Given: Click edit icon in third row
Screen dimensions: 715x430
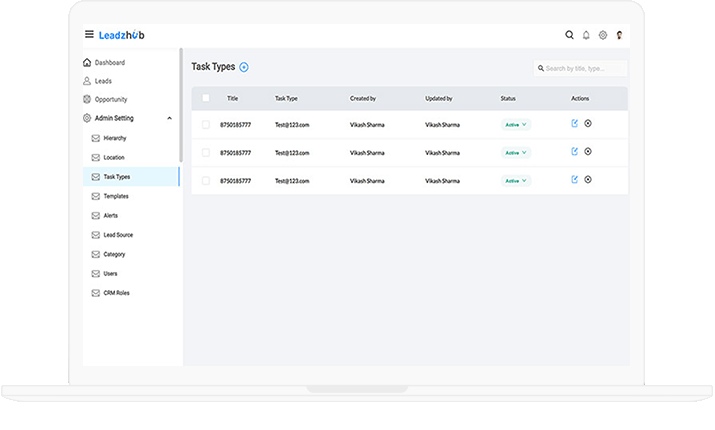Looking at the screenshot, I should [574, 180].
